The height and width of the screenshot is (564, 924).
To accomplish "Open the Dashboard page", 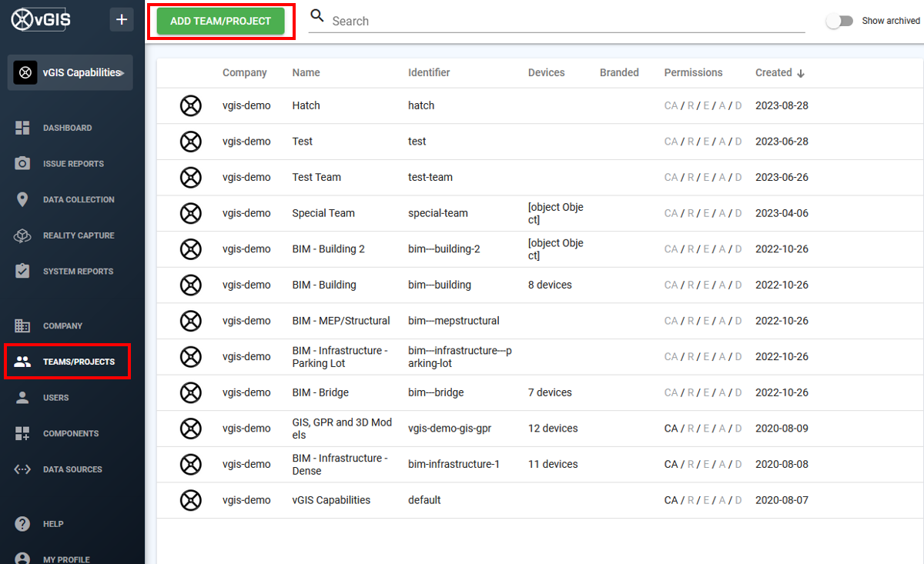I will click(x=67, y=128).
